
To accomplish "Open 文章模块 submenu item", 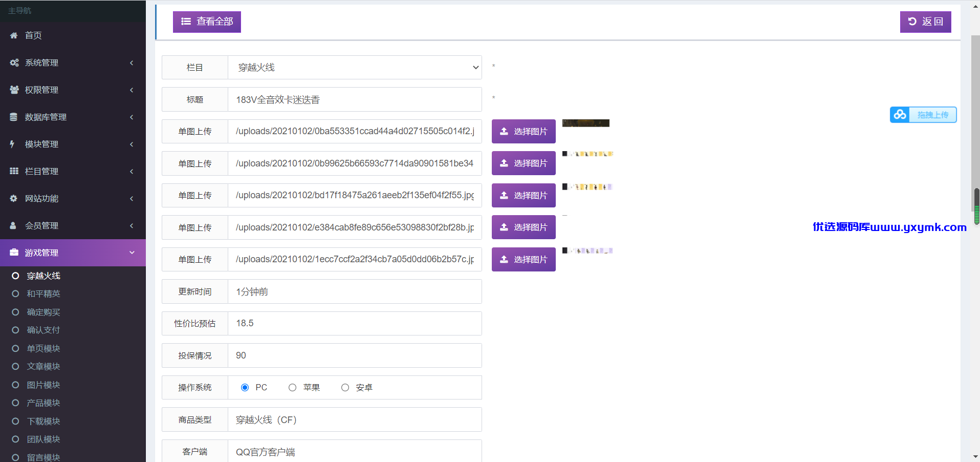I will pyautogui.click(x=43, y=366).
